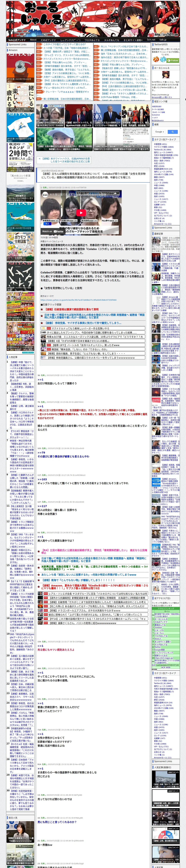Open the About nav tab
Viewport: 186px width, 868px height.
[33, 40]
